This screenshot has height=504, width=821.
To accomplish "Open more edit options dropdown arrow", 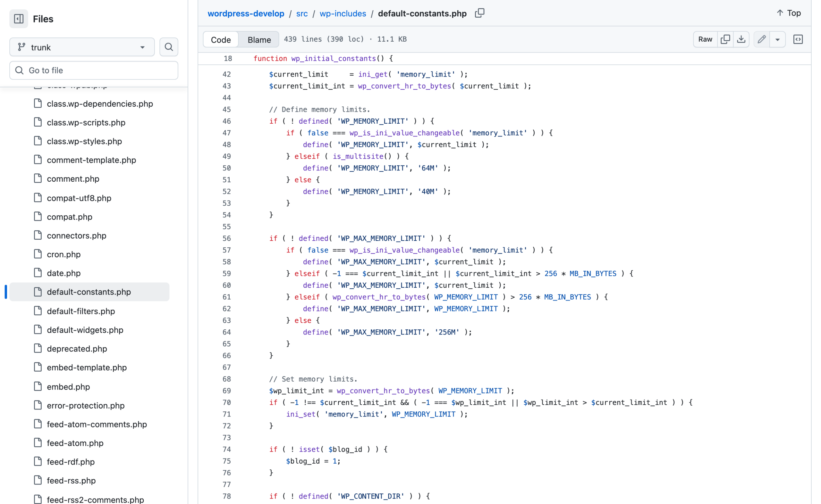I will (777, 39).
